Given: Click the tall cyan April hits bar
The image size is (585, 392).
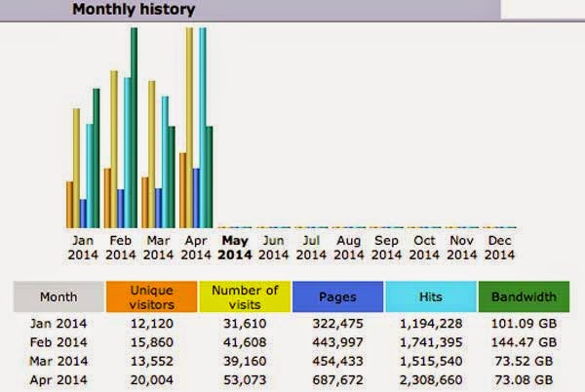Looking at the screenshot, I should (202, 128).
